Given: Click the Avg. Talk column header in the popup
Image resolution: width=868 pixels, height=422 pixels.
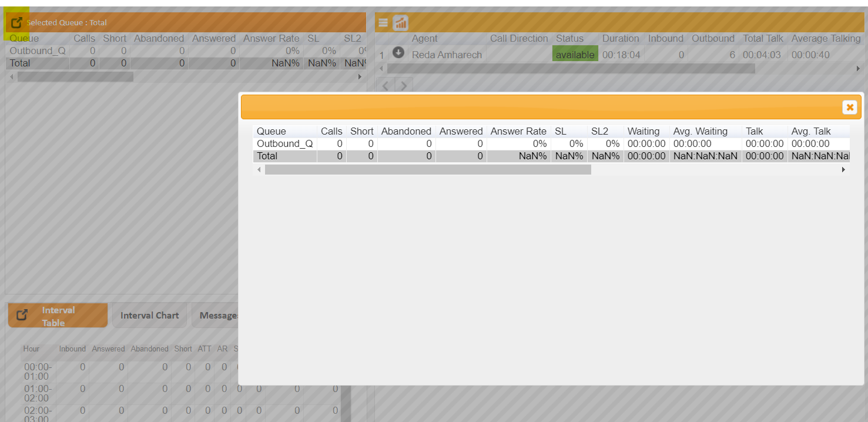Looking at the screenshot, I should tap(811, 131).
